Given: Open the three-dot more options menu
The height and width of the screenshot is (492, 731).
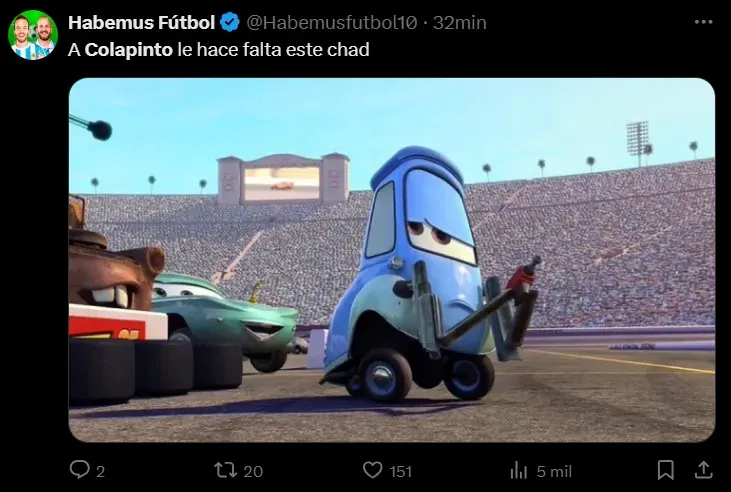Looking at the screenshot, I should tap(703, 22).
